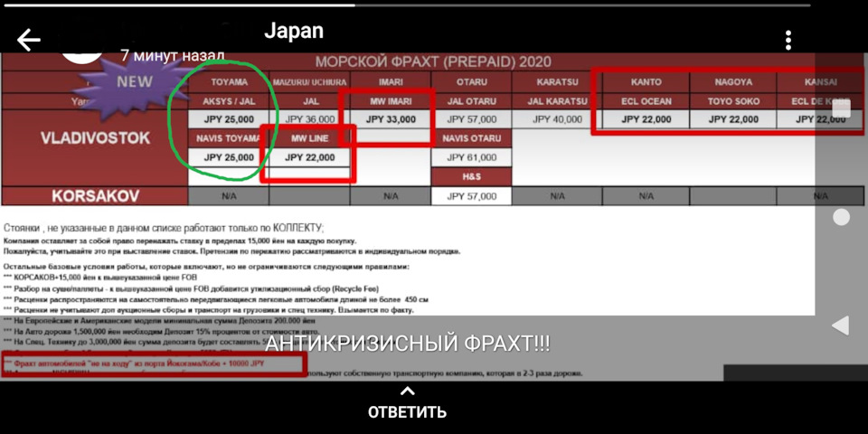Tap the back arrow to leave the story
This screenshot has width=868, height=434.
(x=29, y=41)
